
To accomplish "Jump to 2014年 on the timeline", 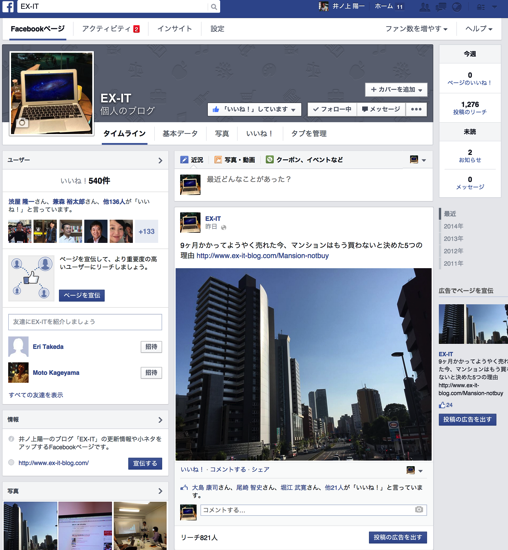I will tap(453, 226).
